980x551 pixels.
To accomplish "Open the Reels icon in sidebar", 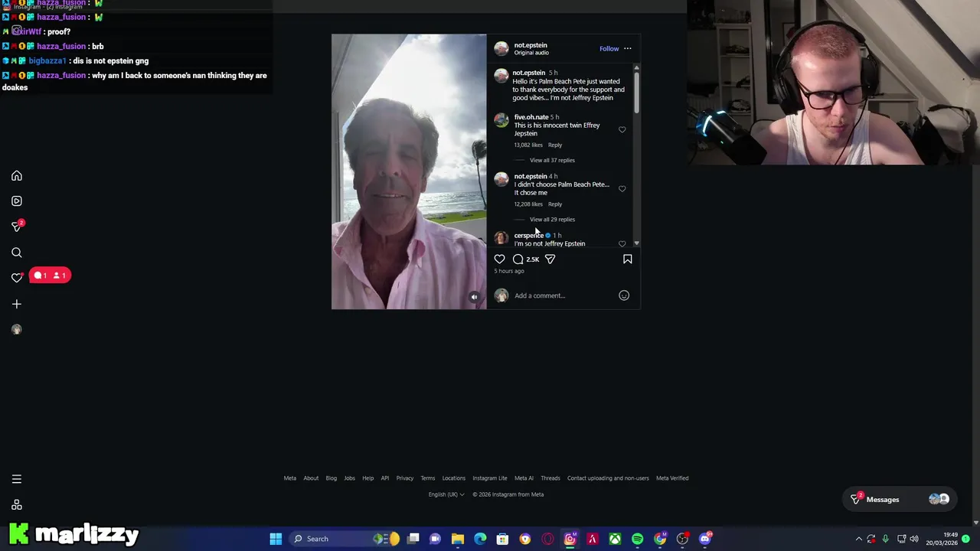I will pyautogui.click(x=16, y=201).
